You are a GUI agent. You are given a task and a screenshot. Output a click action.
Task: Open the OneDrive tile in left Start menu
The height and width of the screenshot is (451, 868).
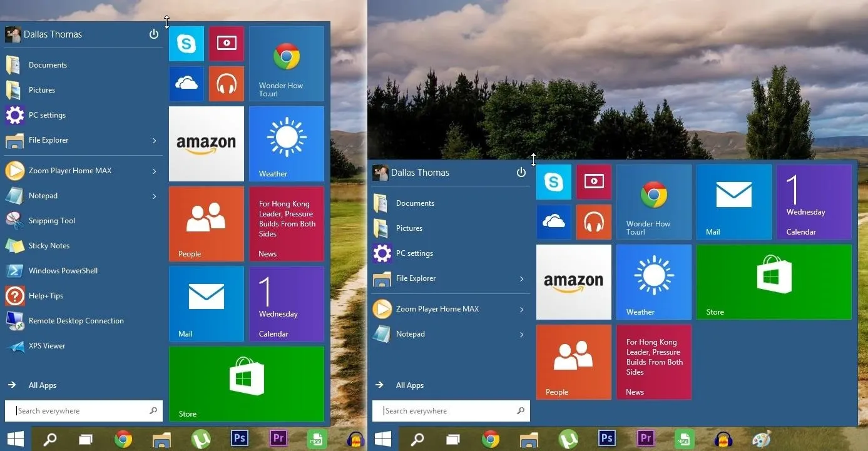pyautogui.click(x=186, y=84)
